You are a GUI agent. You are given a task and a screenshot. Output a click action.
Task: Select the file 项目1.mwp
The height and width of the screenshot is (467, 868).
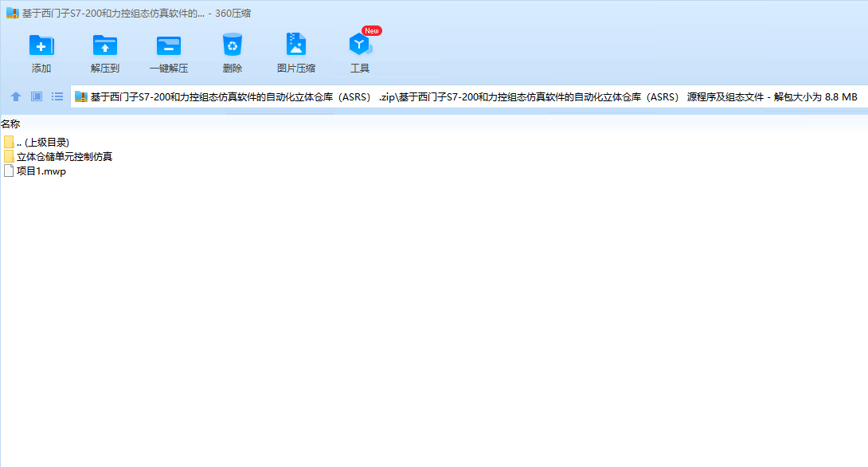[x=34, y=171]
